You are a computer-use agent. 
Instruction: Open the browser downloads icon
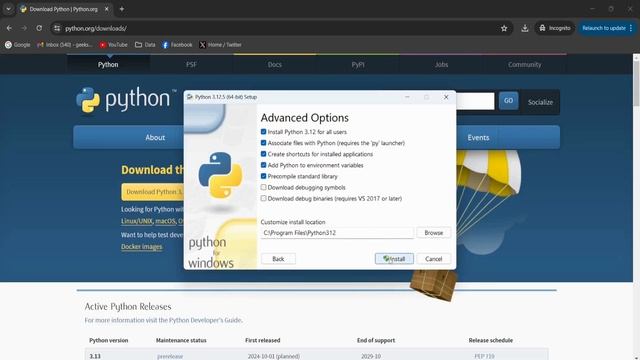click(525, 28)
